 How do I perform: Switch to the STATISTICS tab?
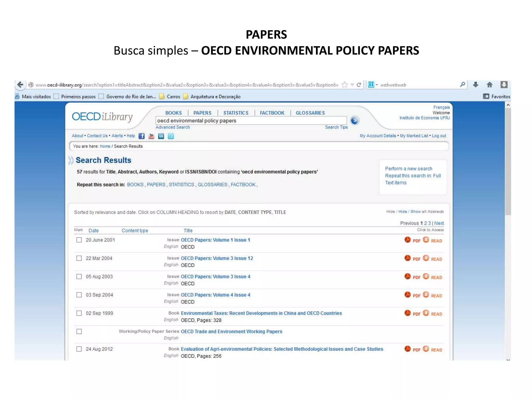pyautogui.click(x=236, y=113)
